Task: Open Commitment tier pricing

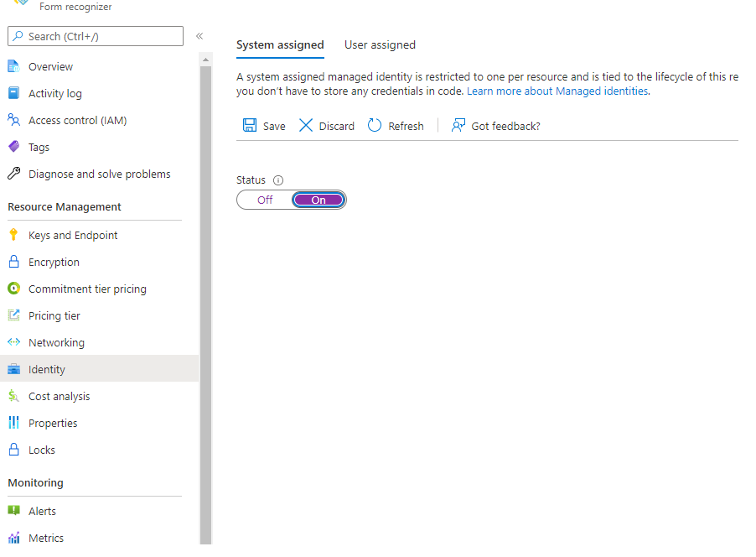Action: click(x=86, y=289)
